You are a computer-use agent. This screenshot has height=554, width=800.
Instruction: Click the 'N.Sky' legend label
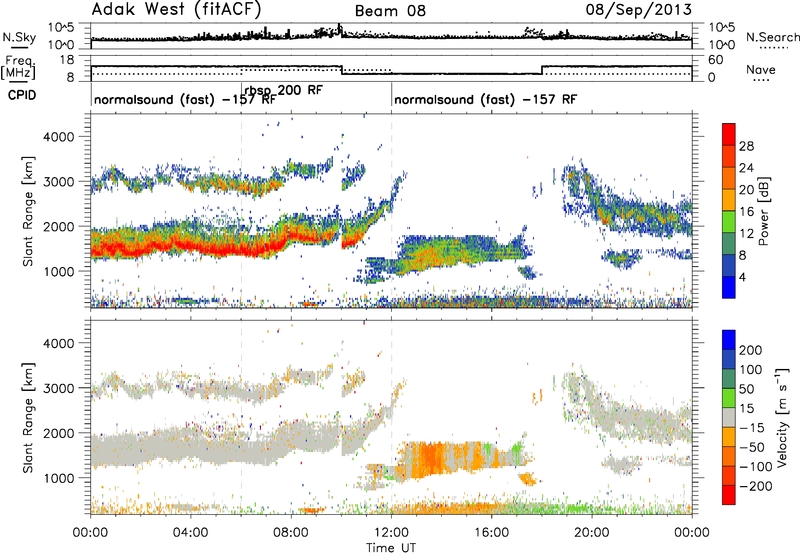coord(19,37)
